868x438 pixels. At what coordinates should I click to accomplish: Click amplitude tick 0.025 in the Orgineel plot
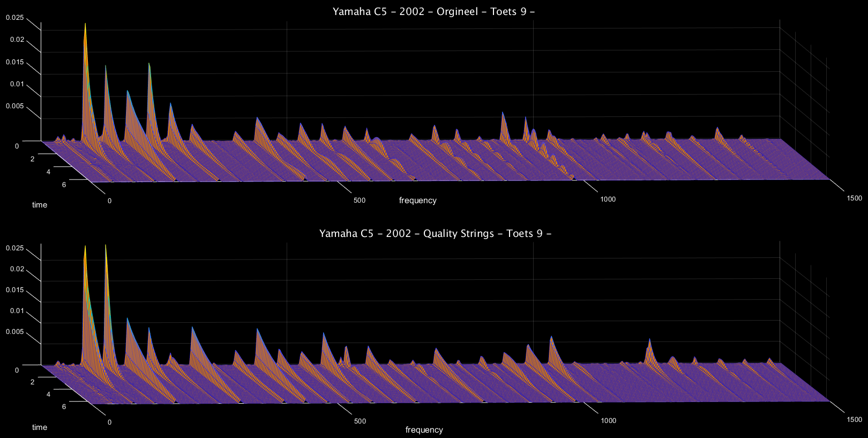click(14, 18)
